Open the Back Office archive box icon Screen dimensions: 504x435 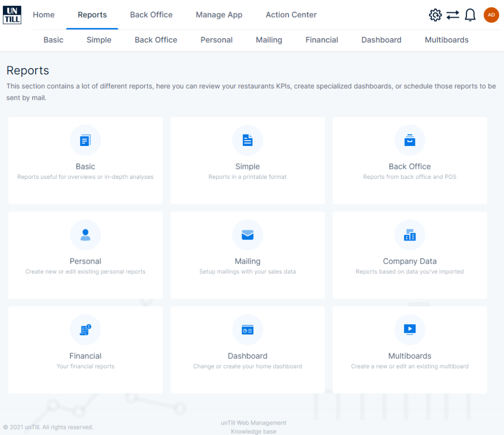coord(410,141)
